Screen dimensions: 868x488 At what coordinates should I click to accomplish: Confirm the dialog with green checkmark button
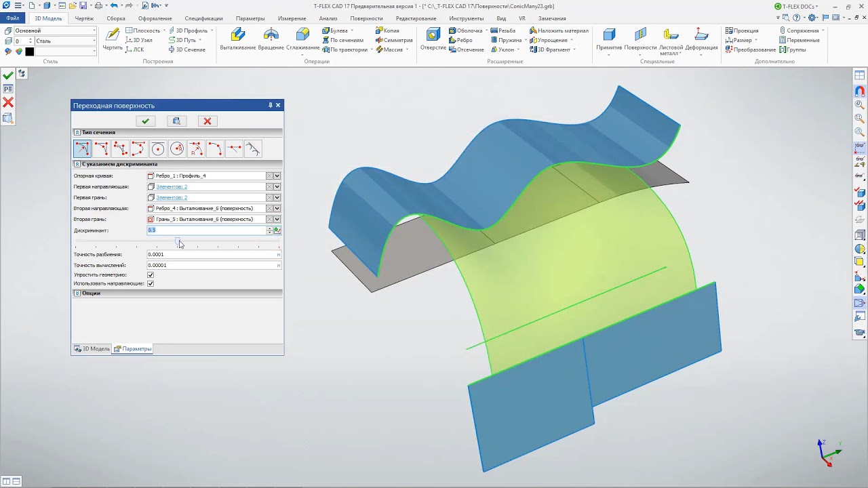coord(145,121)
